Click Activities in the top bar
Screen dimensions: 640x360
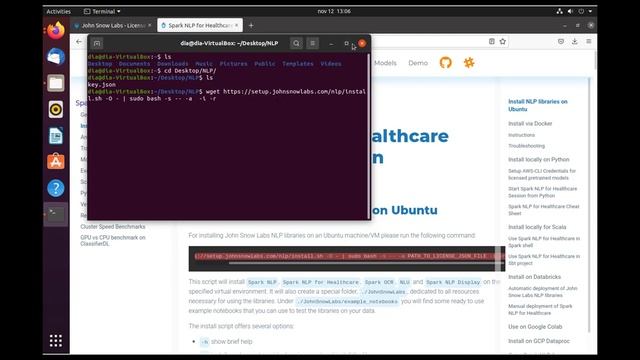click(x=58, y=11)
